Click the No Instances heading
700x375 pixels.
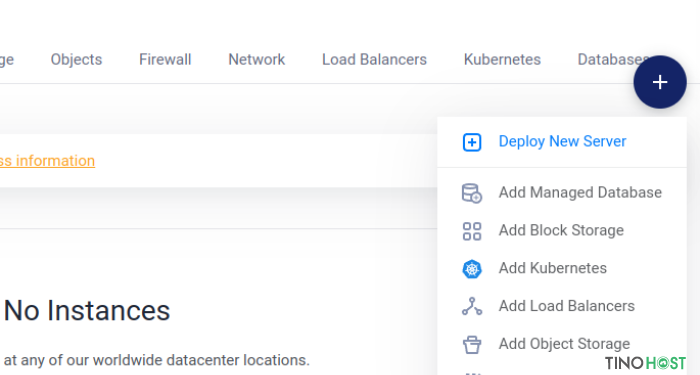point(87,310)
